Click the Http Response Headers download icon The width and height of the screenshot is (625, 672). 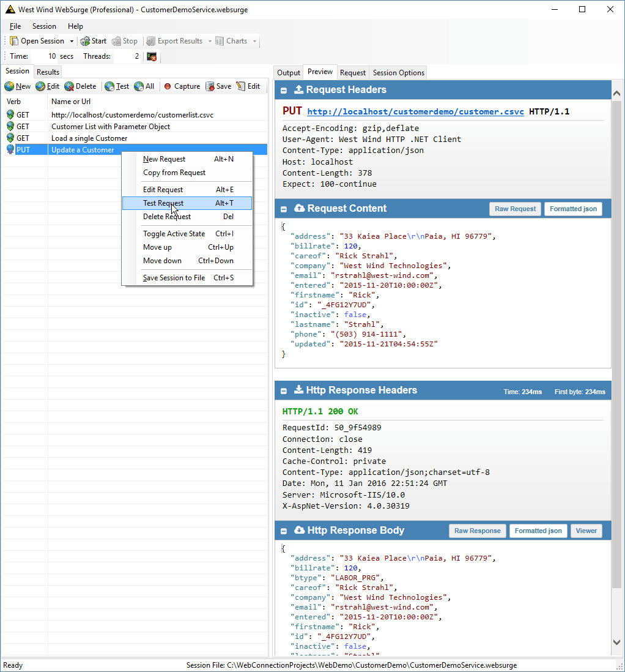(298, 390)
